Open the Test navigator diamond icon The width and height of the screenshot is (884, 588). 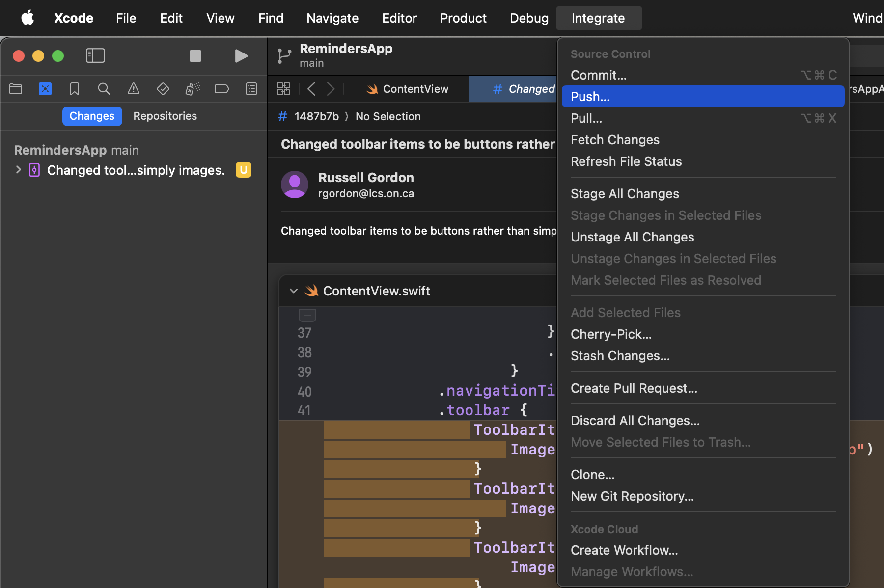point(163,89)
